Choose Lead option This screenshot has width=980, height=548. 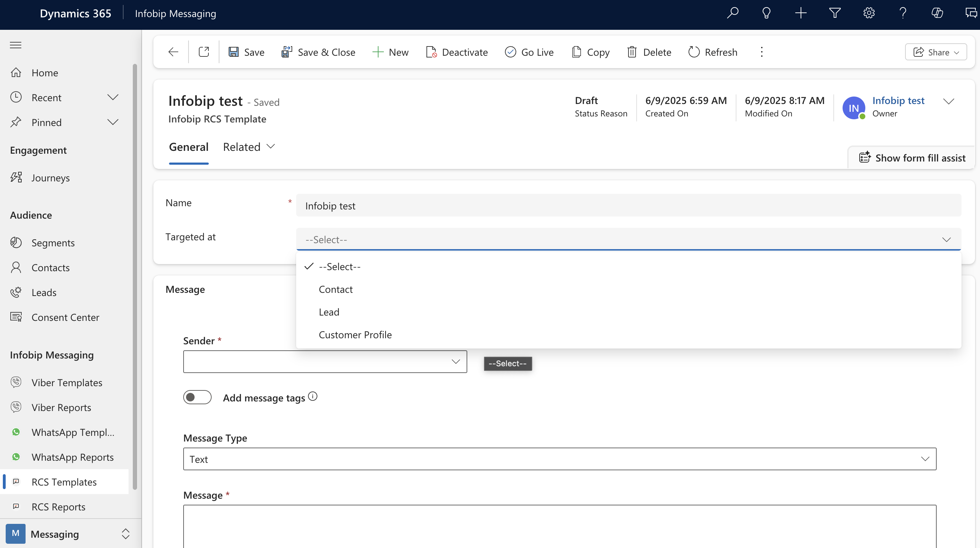[628, 312]
